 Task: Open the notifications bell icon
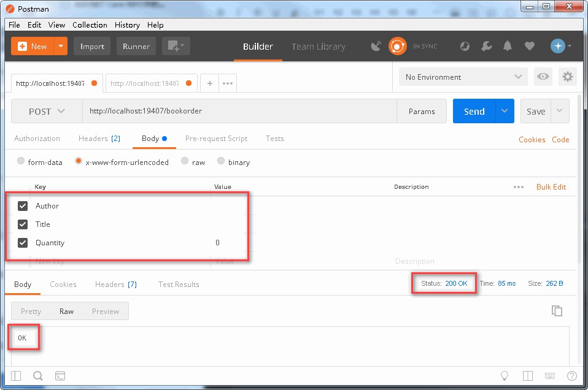pos(508,46)
